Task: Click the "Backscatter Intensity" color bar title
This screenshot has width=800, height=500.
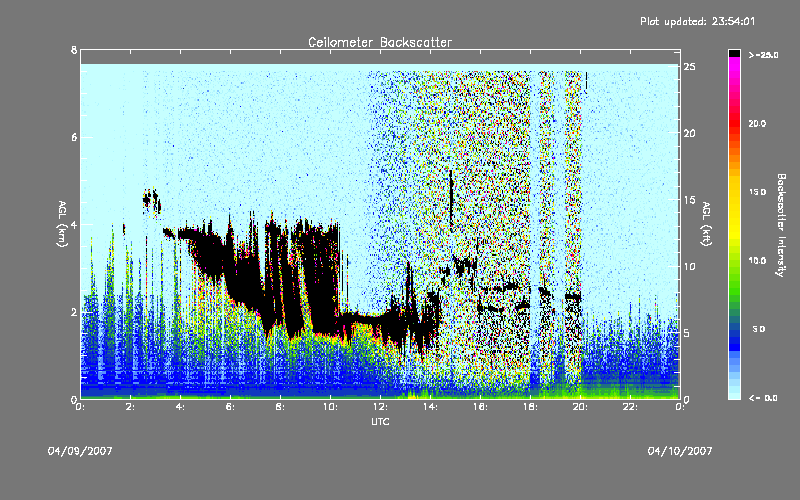Action: tap(781, 225)
